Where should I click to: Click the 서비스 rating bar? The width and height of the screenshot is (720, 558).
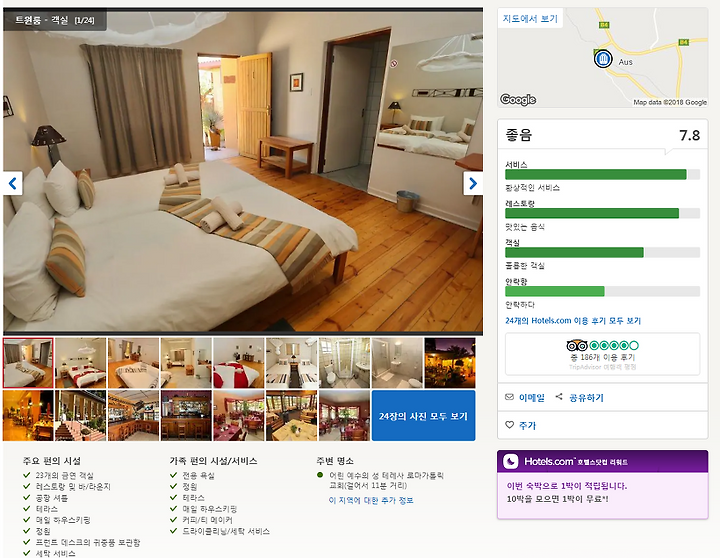[x=602, y=174]
